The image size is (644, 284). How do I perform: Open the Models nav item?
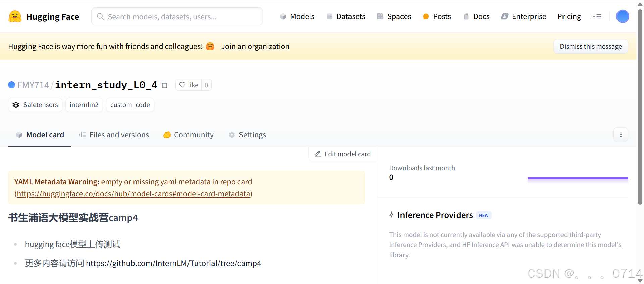tap(297, 16)
